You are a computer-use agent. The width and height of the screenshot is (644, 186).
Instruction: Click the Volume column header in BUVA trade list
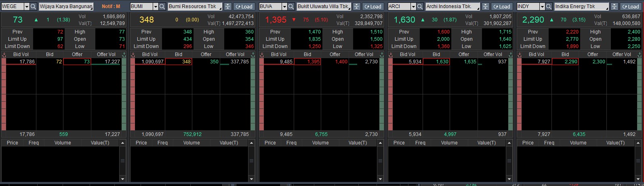point(320,143)
